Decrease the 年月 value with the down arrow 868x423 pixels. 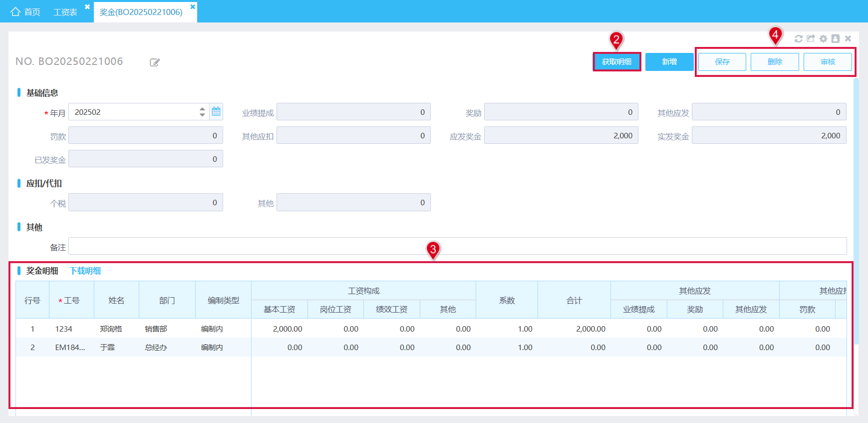(x=202, y=115)
